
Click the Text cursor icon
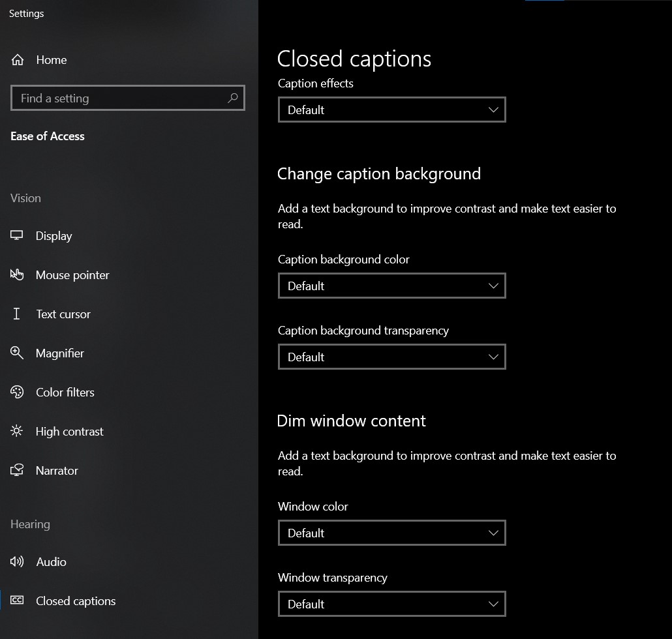[x=17, y=314]
